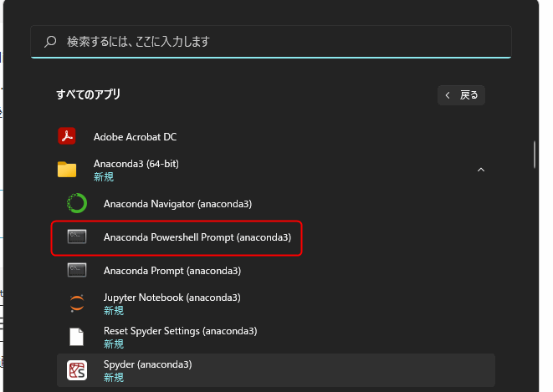Click the Spyder app icon
Screen dimensions: 553x392
click(x=77, y=370)
